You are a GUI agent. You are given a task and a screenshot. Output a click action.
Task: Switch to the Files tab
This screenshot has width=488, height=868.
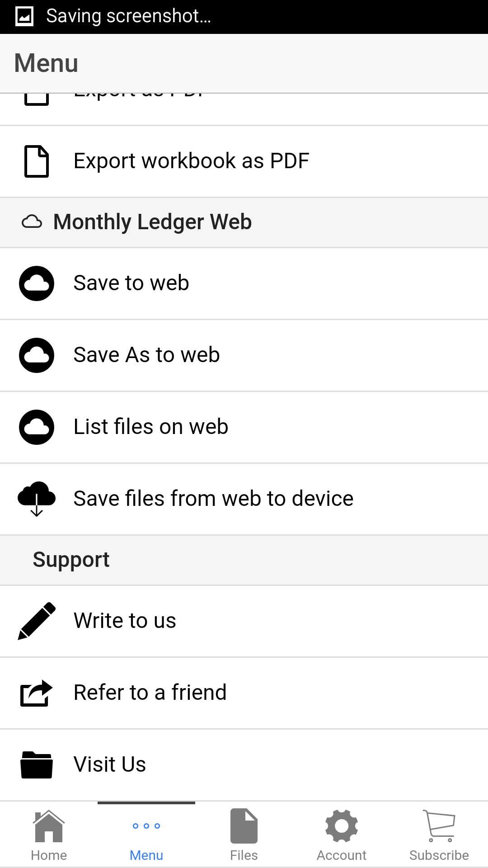[x=244, y=835]
